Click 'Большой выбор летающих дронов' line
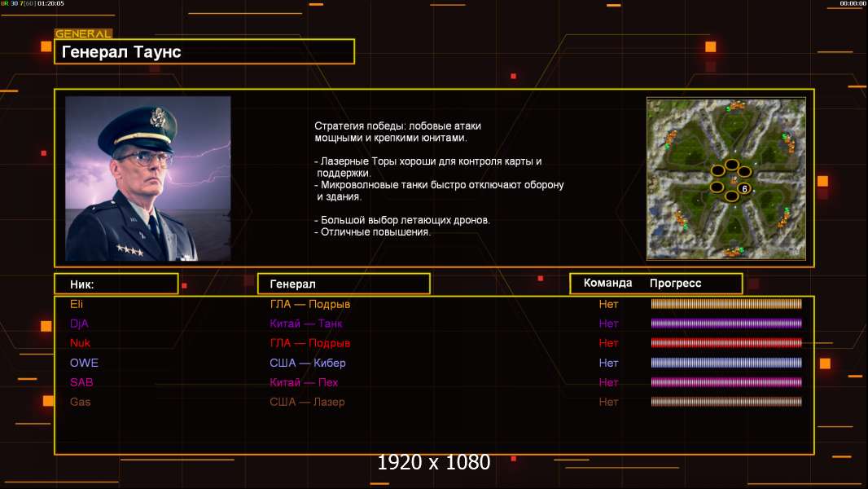 402,220
